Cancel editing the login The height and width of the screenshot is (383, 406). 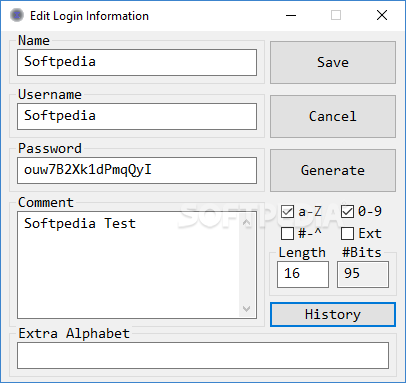click(x=333, y=116)
